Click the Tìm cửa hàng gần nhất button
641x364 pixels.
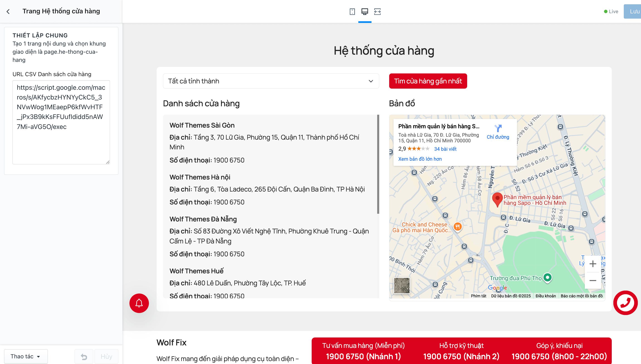tap(428, 81)
